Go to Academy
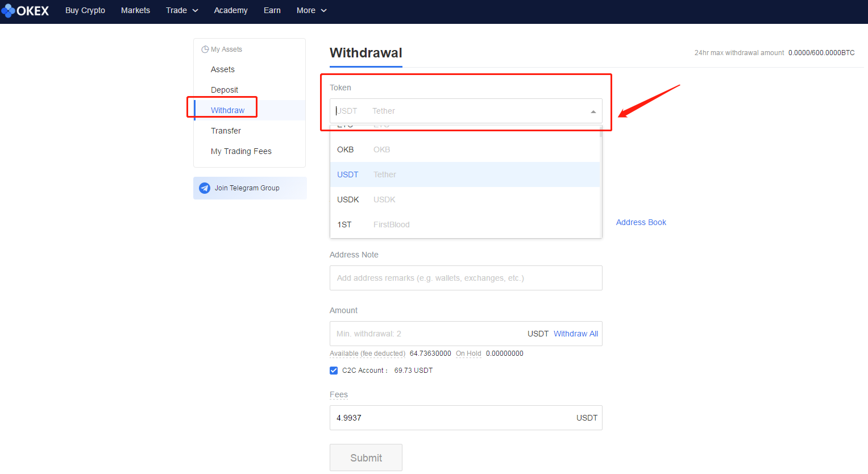The image size is (868, 474). point(231,10)
